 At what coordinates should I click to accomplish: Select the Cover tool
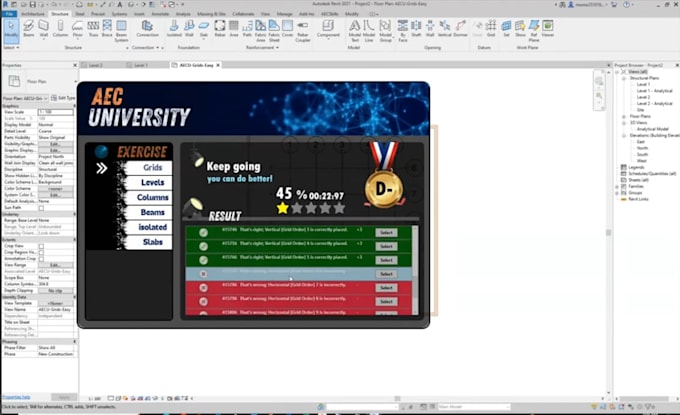pos(288,29)
